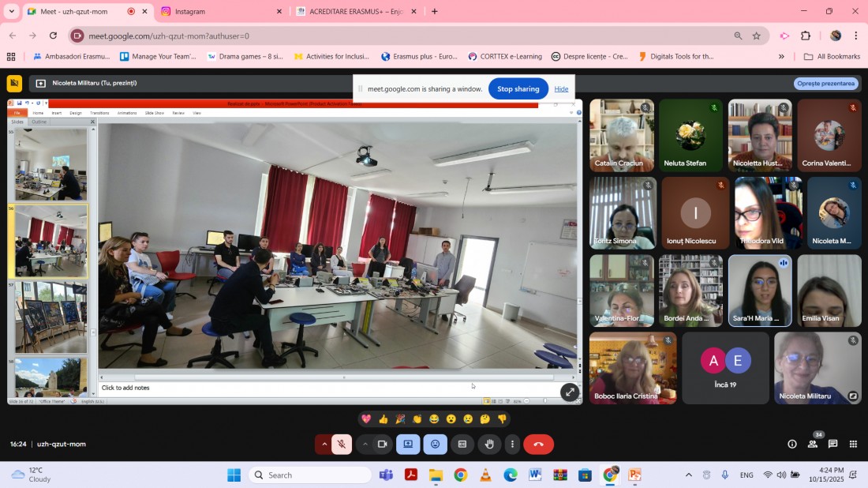Expand video settings chevron beside camera
The width and height of the screenshot is (868, 488).
[x=365, y=445]
